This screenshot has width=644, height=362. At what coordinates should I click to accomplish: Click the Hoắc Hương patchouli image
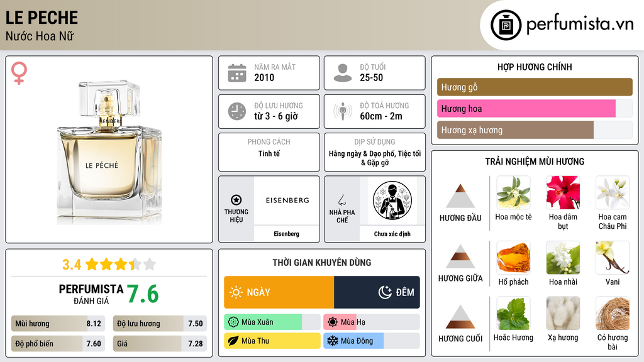coord(513,314)
